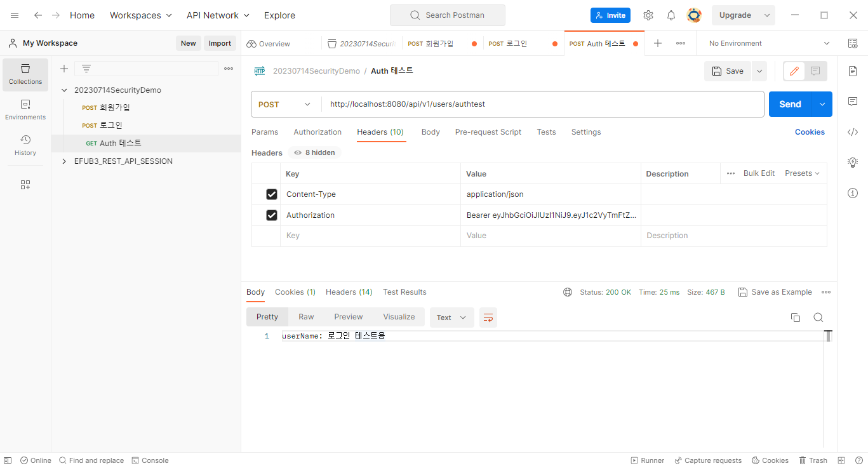
Task: Switch to the Authorization tab
Action: click(x=317, y=132)
